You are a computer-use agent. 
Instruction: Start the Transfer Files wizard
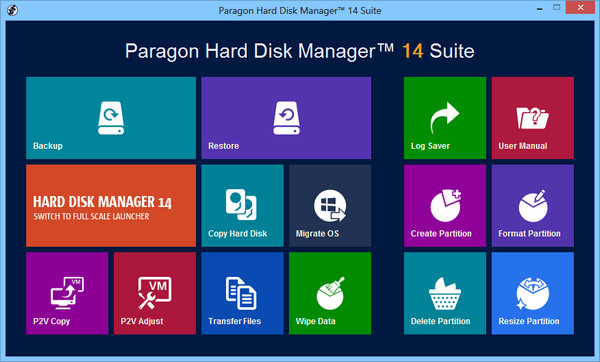click(x=242, y=293)
